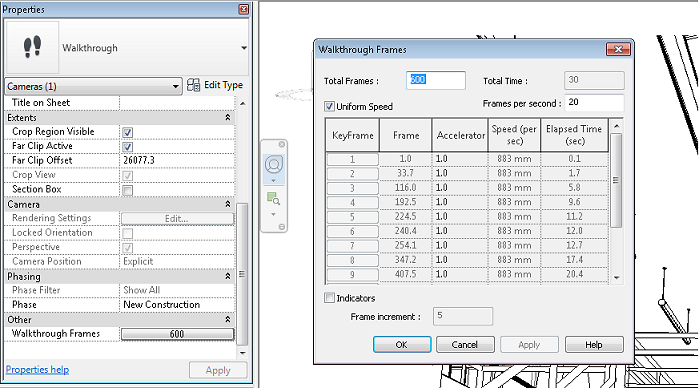This screenshot has width=699, height=388.
Task: Click the Frame increment field
Action: point(463,316)
